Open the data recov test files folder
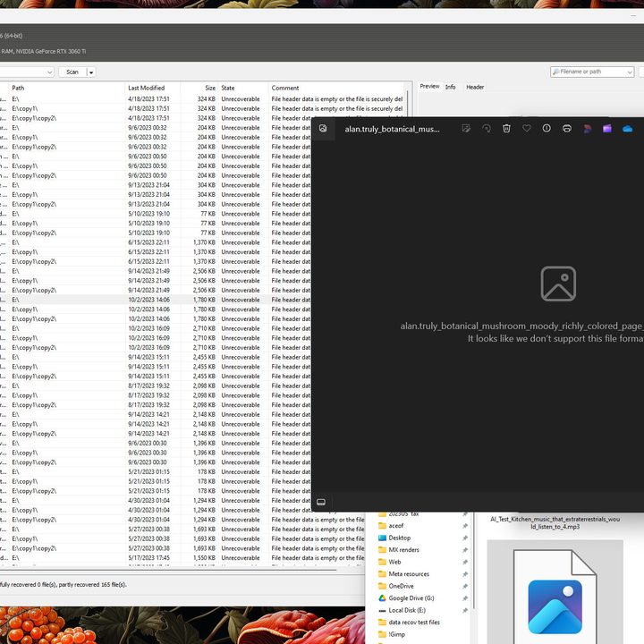This screenshot has height=644, width=644. (409, 623)
